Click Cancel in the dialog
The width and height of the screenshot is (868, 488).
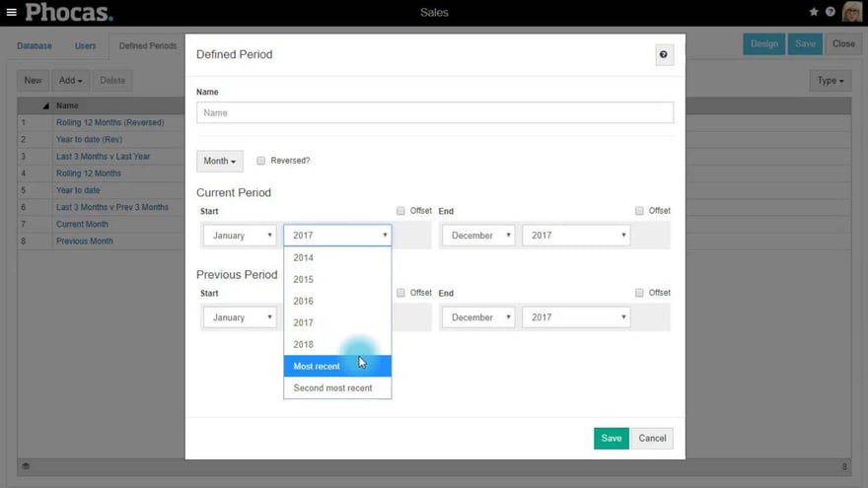[x=652, y=438]
